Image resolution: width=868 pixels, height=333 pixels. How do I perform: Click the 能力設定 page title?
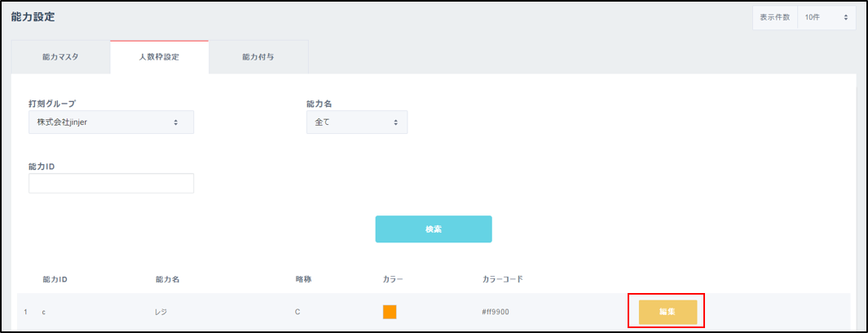pyautogui.click(x=33, y=17)
